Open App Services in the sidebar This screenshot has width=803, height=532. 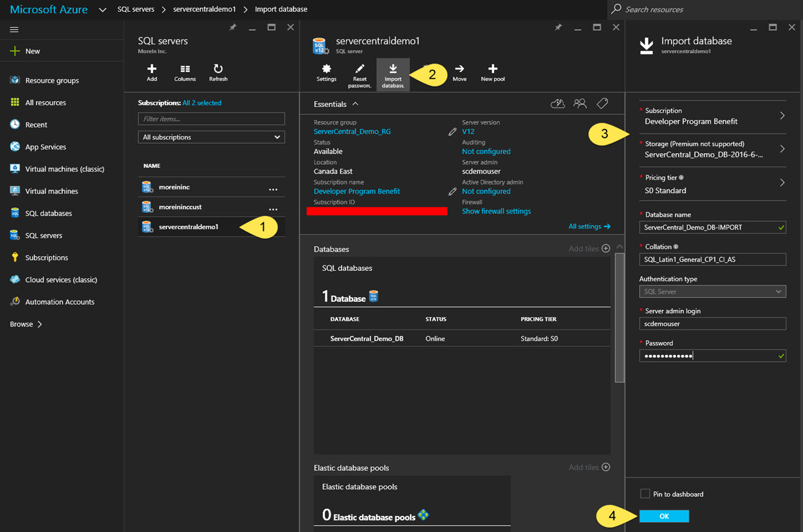(x=38, y=147)
